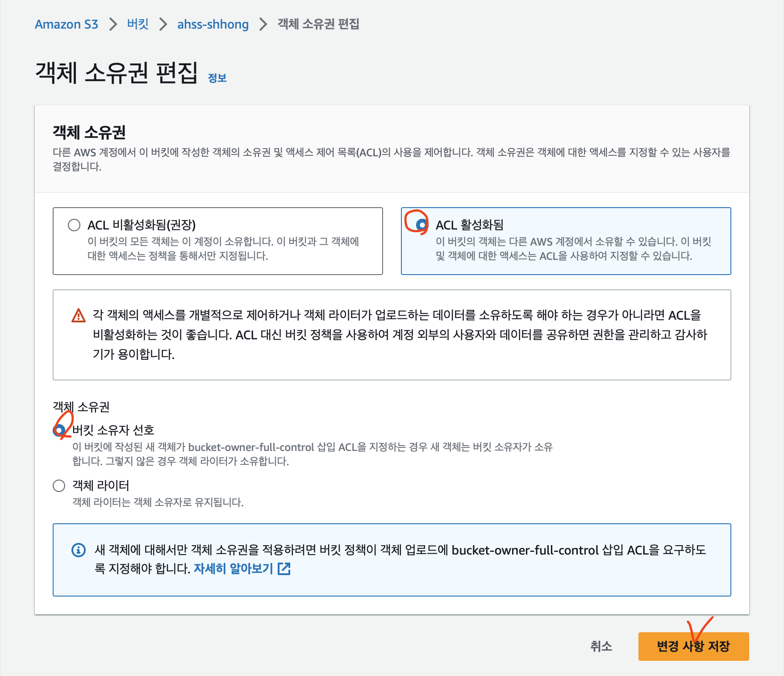
Task: Open the Amazon S3 breadcrumb link
Action: pyautogui.click(x=67, y=24)
